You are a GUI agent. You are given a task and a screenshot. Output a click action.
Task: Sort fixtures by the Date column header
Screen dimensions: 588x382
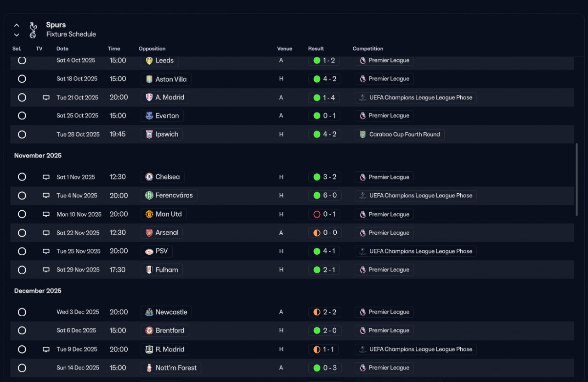[62, 49]
